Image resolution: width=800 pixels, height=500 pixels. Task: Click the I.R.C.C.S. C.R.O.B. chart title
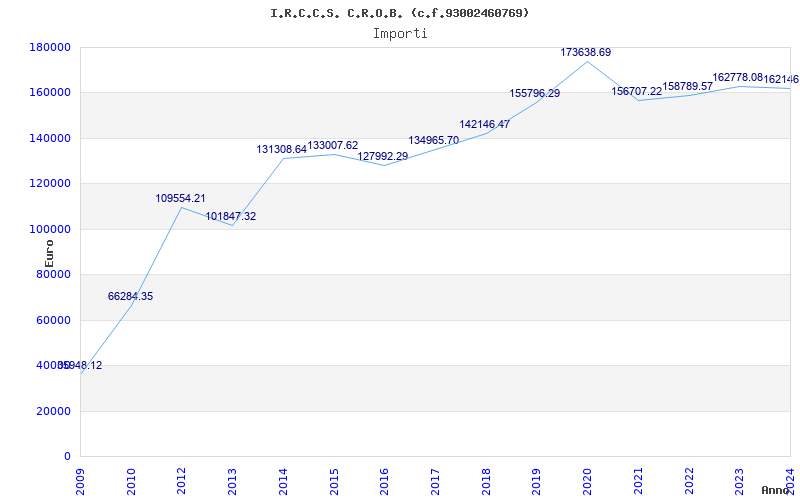coord(400,13)
